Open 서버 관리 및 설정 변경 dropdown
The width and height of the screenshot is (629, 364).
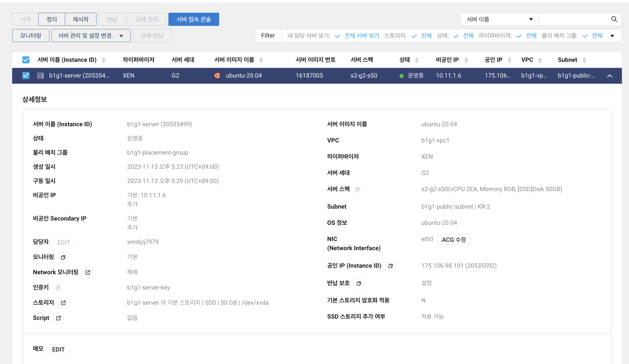[x=91, y=35]
